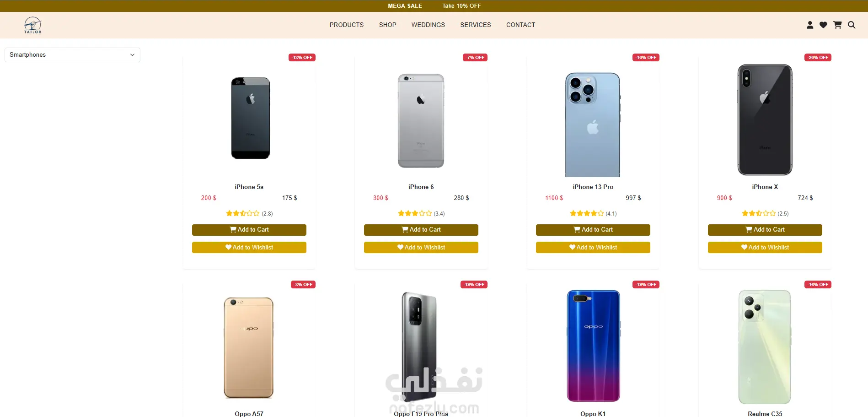
Task: Open the Oppo K1 product image
Action: 593,346
